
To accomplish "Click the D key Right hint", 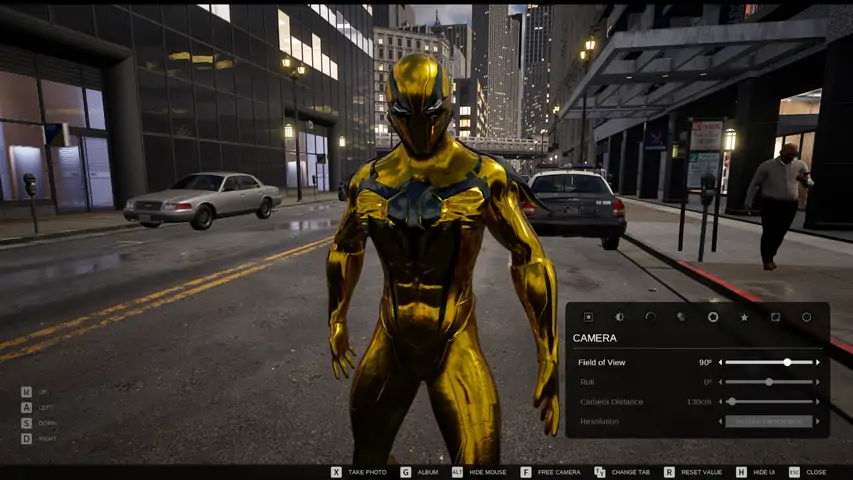I will point(26,438).
